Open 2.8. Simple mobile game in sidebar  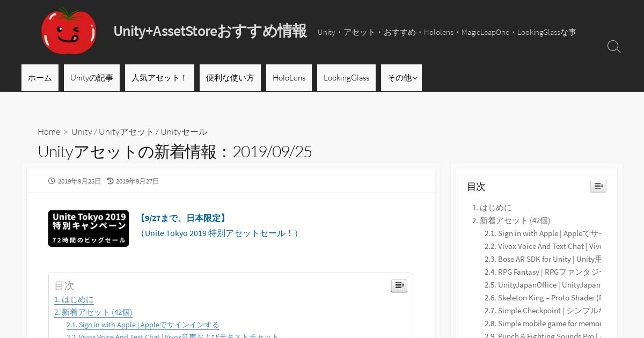(x=543, y=324)
